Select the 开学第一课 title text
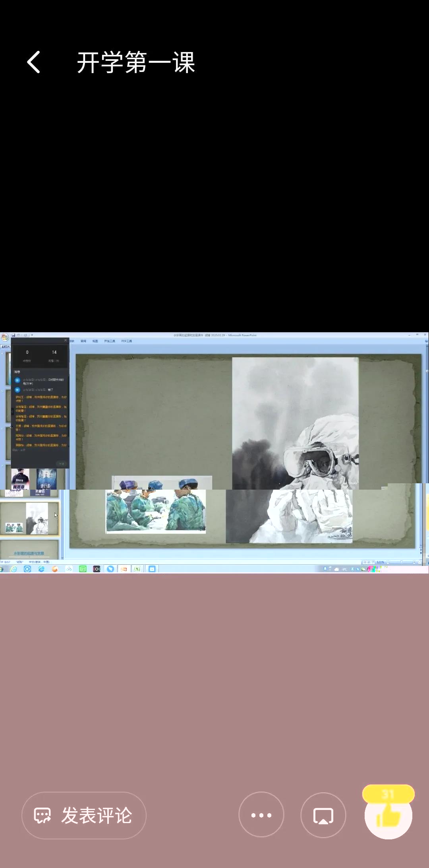This screenshot has height=868, width=429. tap(136, 62)
